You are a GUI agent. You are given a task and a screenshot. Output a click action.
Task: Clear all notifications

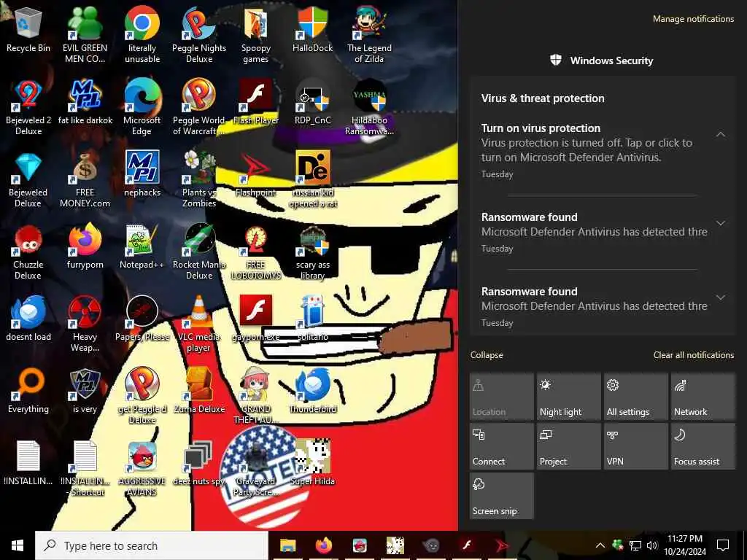694,355
